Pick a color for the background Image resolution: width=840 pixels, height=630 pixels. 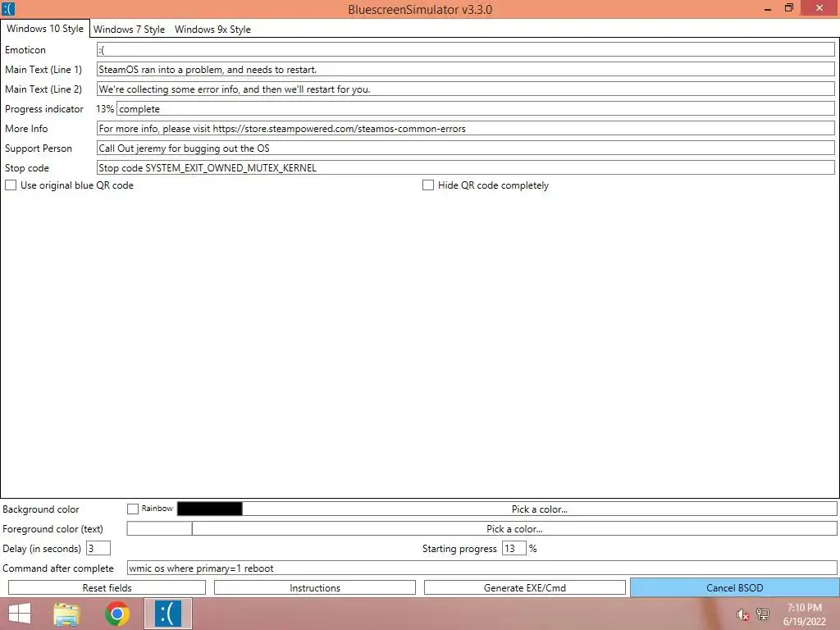pyautogui.click(x=540, y=509)
